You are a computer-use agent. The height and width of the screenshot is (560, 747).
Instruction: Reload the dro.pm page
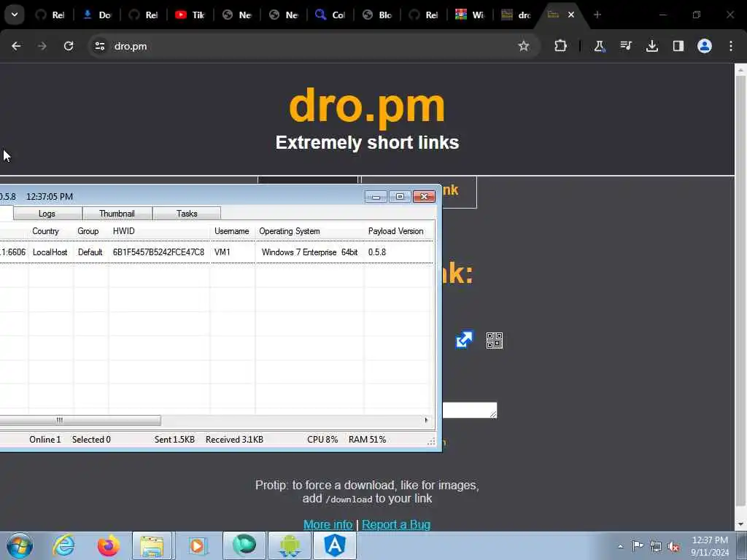[x=69, y=46]
